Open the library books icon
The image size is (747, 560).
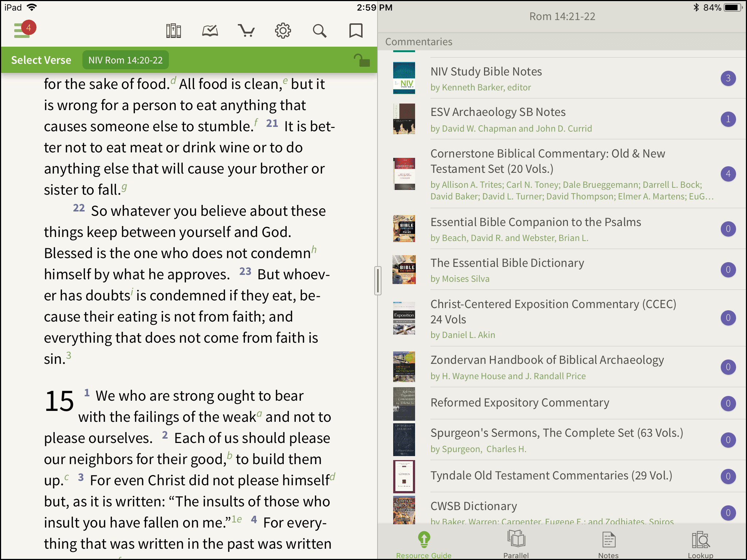[x=174, y=31]
